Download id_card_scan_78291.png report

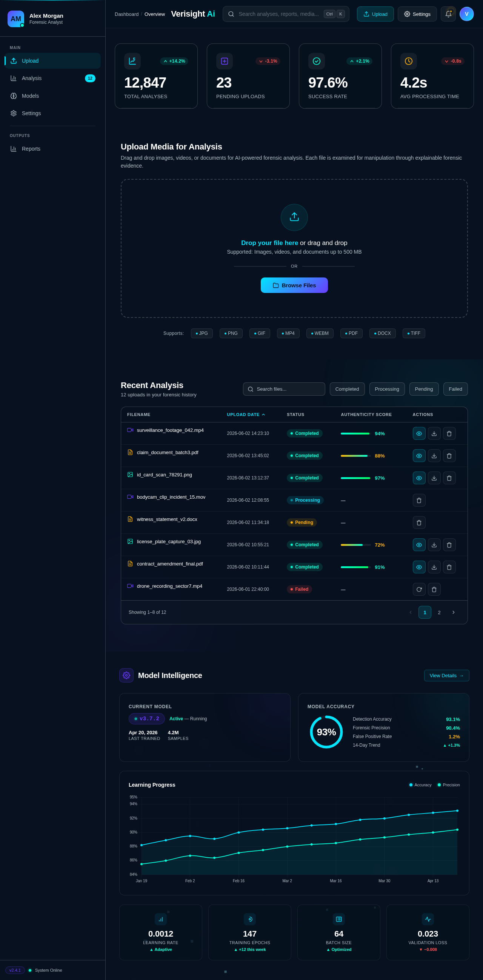(x=434, y=478)
